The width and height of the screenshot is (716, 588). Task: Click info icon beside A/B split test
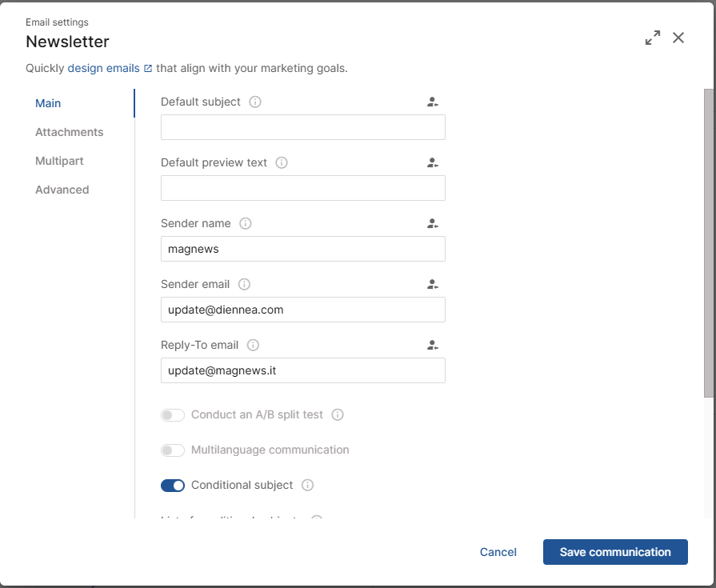point(338,414)
